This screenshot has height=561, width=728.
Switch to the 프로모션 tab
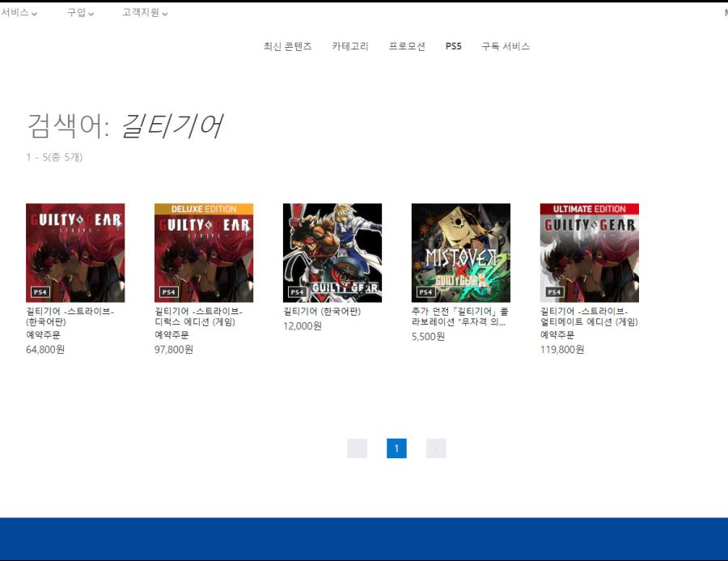pyautogui.click(x=407, y=46)
